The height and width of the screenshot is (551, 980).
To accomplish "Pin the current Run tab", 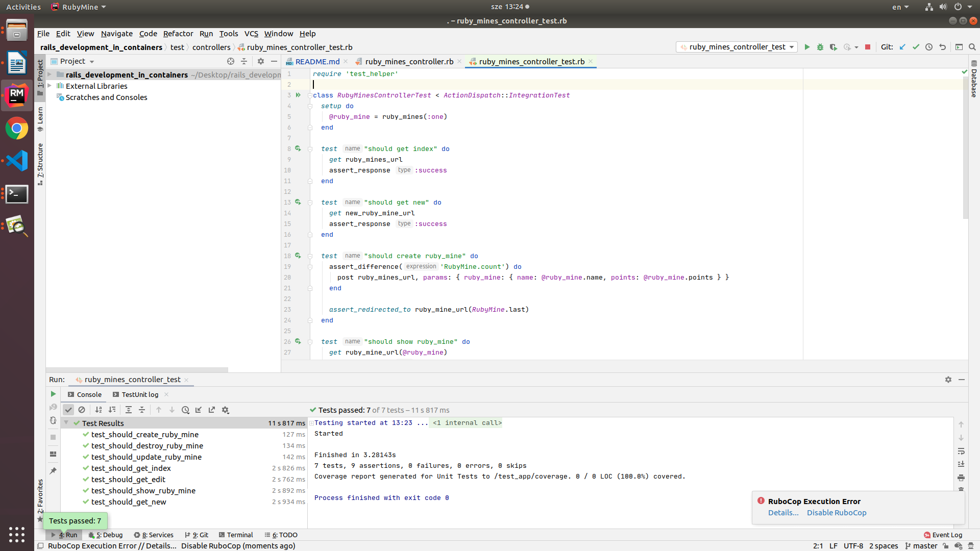I will (x=53, y=470).
